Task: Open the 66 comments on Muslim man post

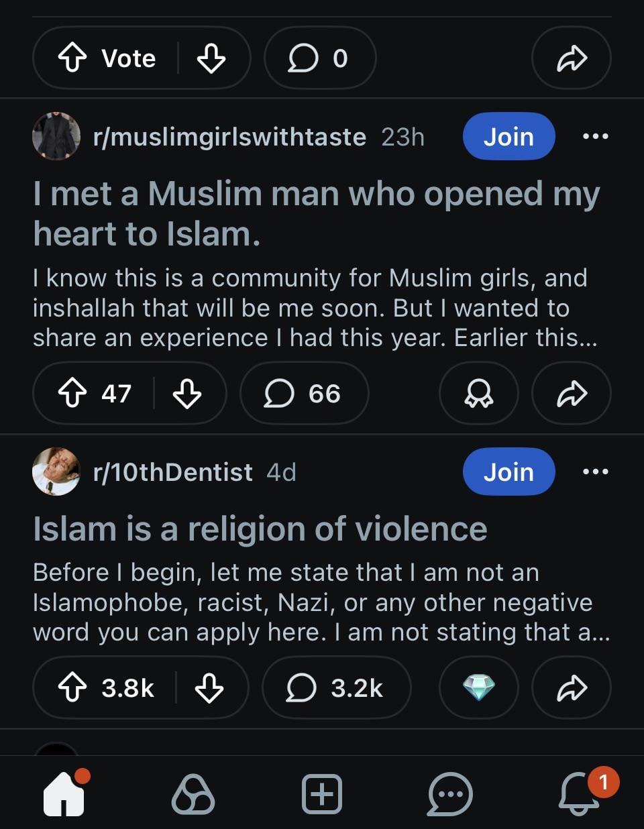Action: [304, 393]
